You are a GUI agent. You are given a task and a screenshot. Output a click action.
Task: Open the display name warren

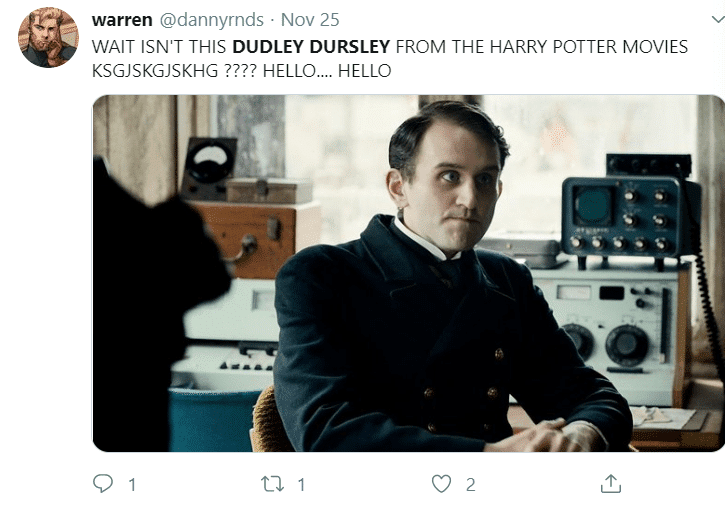122,20
